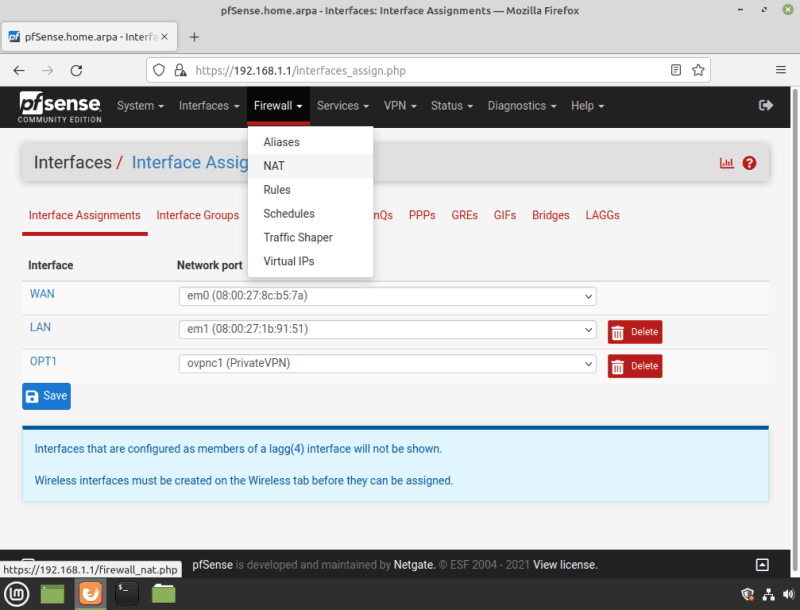The height and width of the screenshot is (610, 800).
Task: Click the pfSense logout icon in navbar
Action: (x=766, y=105)
